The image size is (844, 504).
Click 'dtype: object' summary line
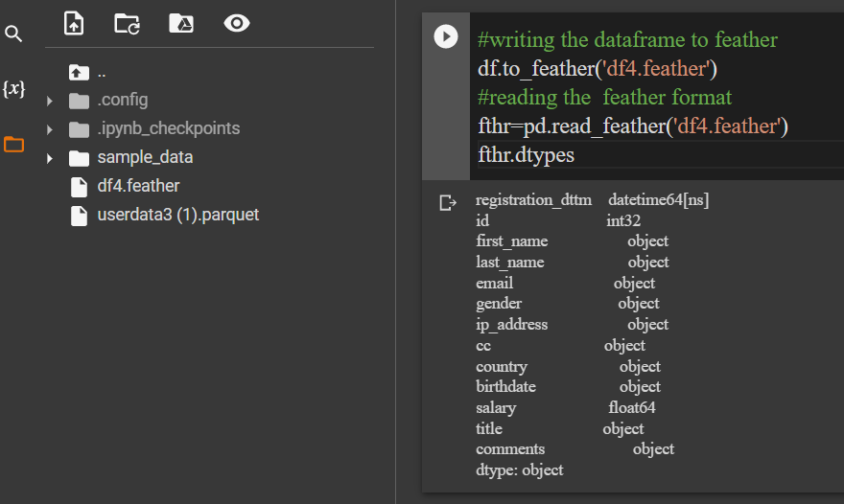[x=519, y=470]
